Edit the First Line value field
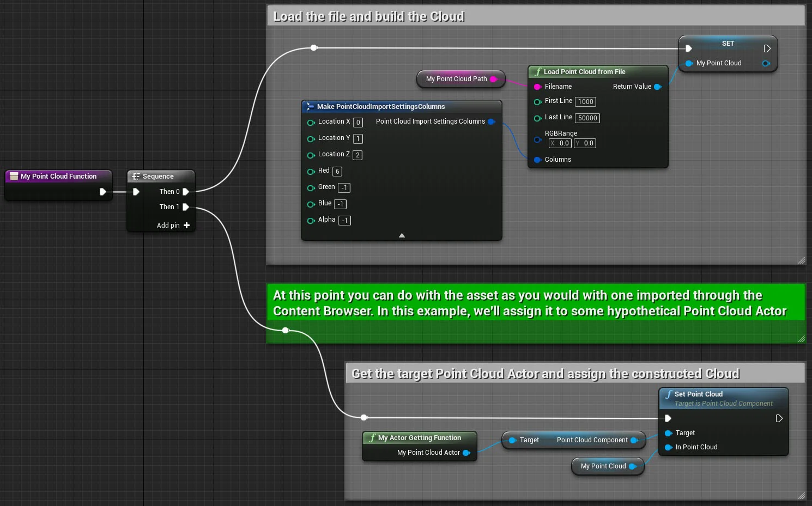This screenshot has height=506, width=812. [x=586, y=102]
